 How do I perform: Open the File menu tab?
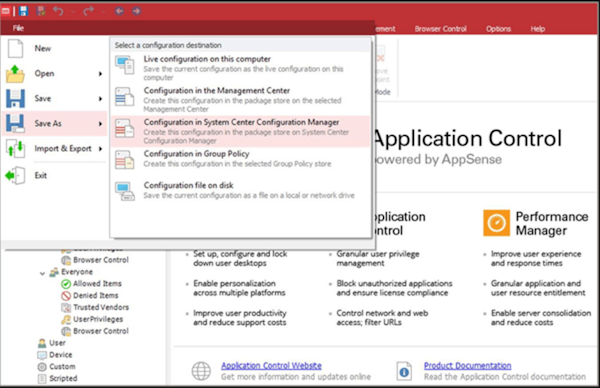[x=18, y=28]
